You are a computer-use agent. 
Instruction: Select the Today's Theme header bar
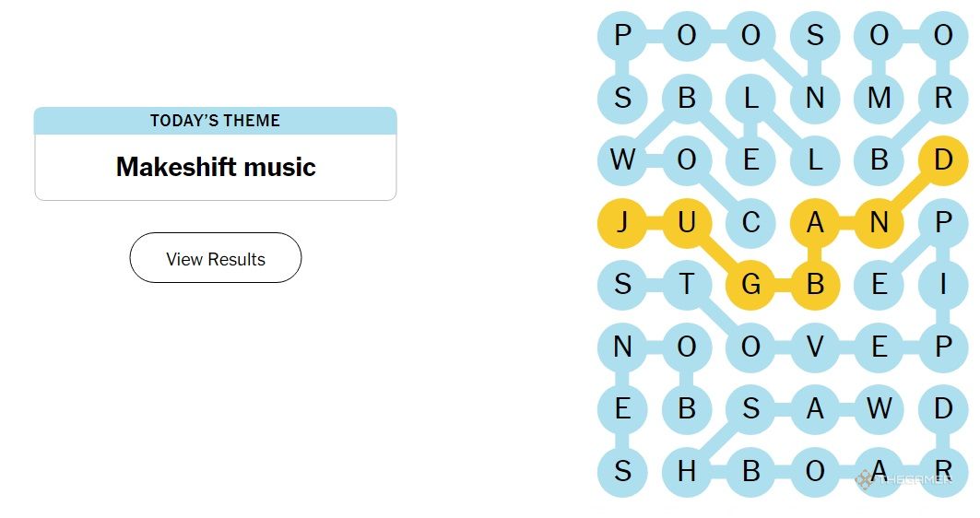216,121
